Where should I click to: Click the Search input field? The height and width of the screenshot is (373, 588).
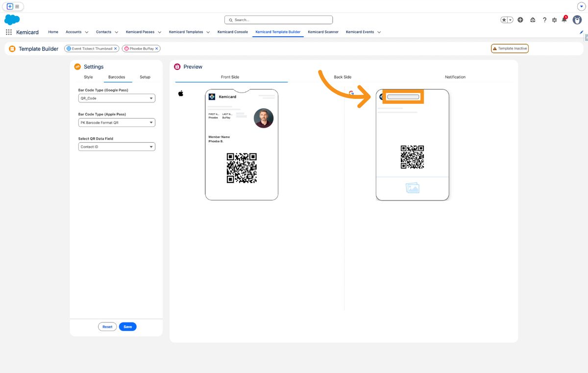(x=278, y=20)
